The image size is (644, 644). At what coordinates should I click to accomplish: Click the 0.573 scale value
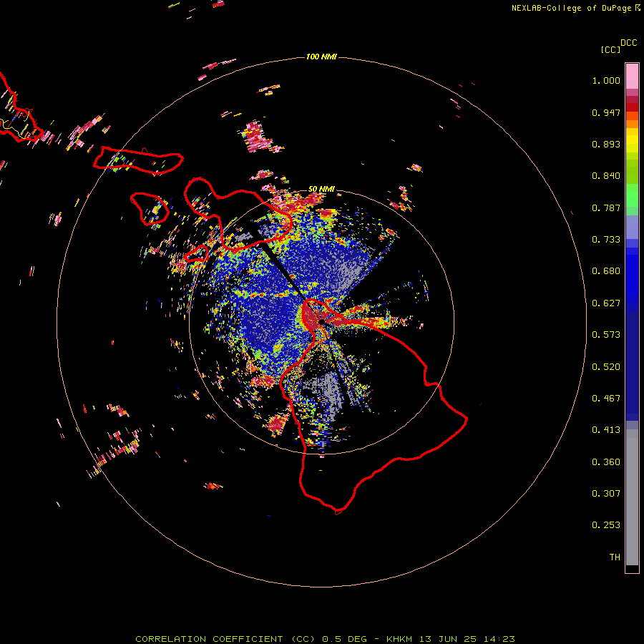coord(606,335)
